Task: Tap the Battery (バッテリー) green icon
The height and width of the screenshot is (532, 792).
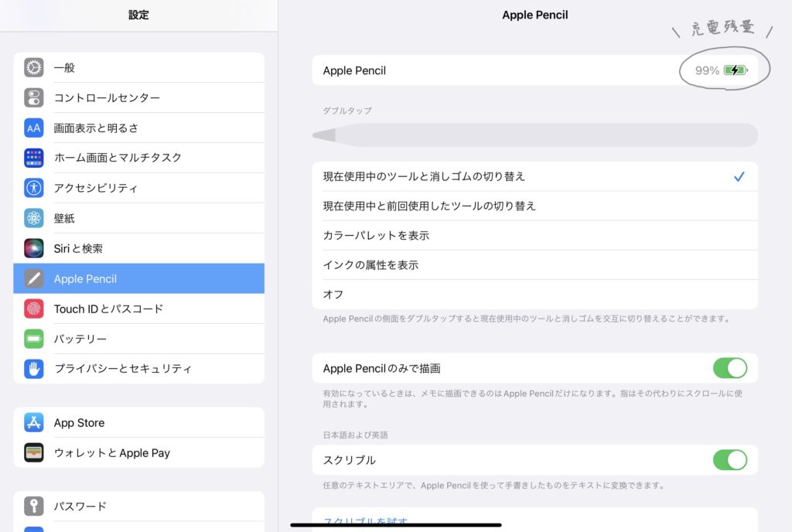Action: [x=34, y=339]
